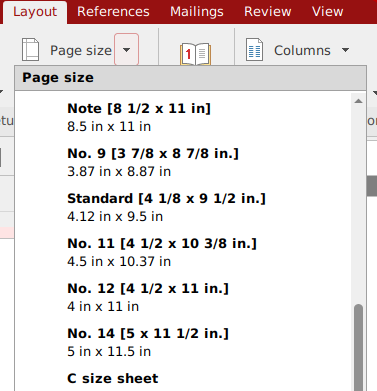
Task: Choose Note [8 1/2 x 11 in] size
Action: coord(183,117)
